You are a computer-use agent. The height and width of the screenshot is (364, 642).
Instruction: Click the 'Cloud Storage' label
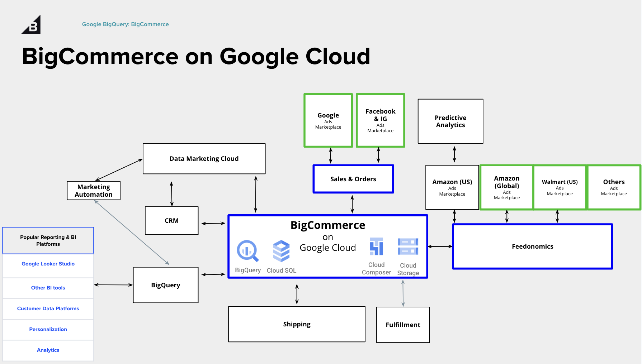point(408,269)
